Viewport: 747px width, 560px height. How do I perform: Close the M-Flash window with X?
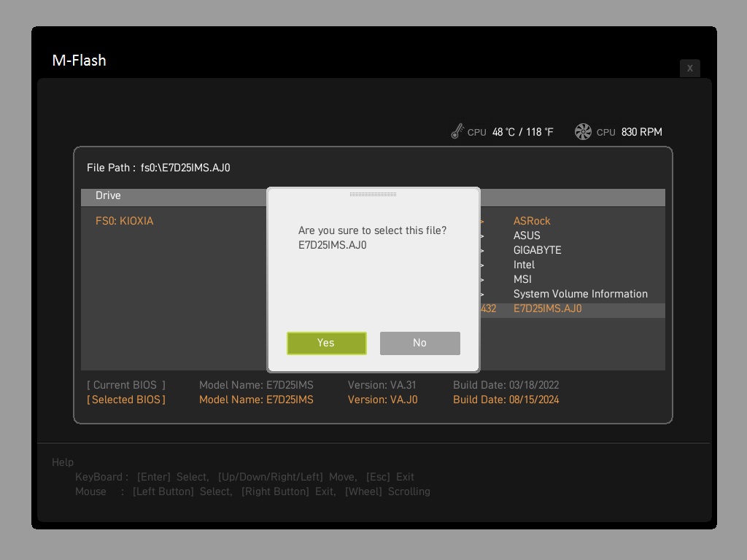click(689, 68)
